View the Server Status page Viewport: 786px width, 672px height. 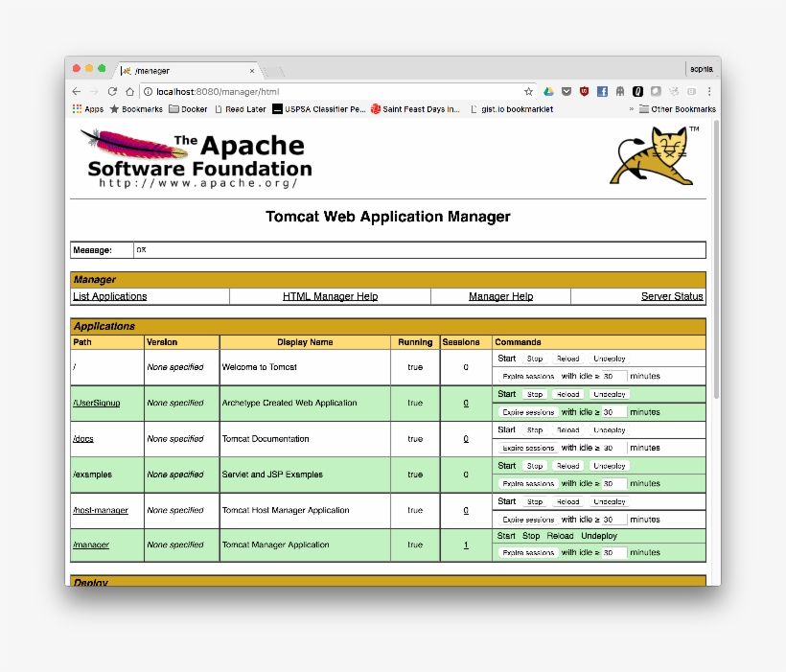click(x=671, y=295)
